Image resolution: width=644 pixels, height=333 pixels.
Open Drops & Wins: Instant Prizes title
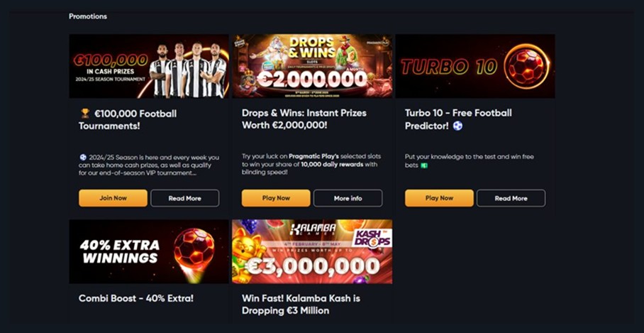(x=304, y=119)
